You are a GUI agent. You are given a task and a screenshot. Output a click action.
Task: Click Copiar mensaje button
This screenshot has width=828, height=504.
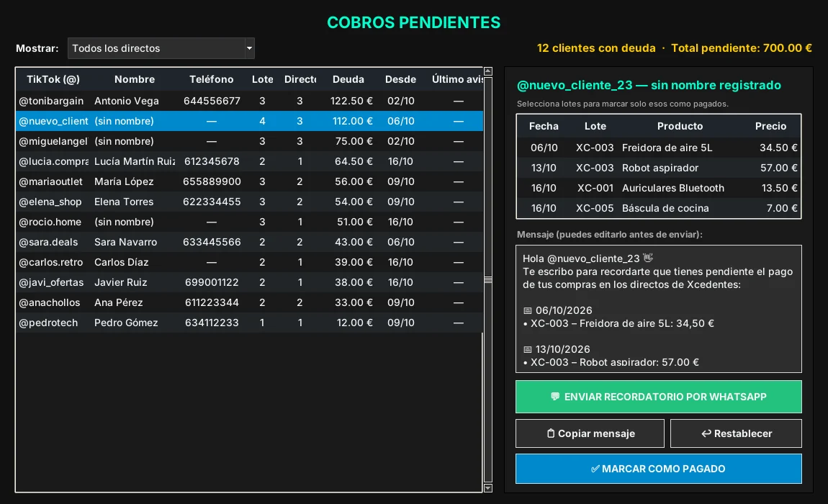[590, 433]
